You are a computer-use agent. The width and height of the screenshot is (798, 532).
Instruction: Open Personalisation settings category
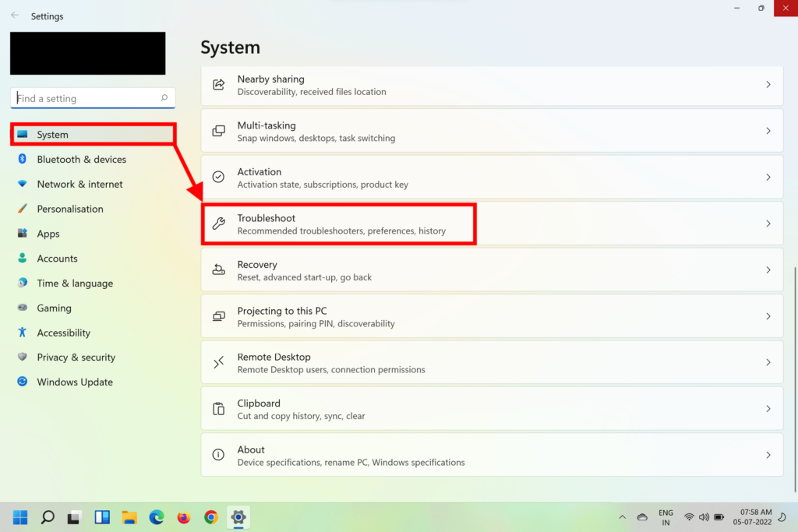point(70,209)
